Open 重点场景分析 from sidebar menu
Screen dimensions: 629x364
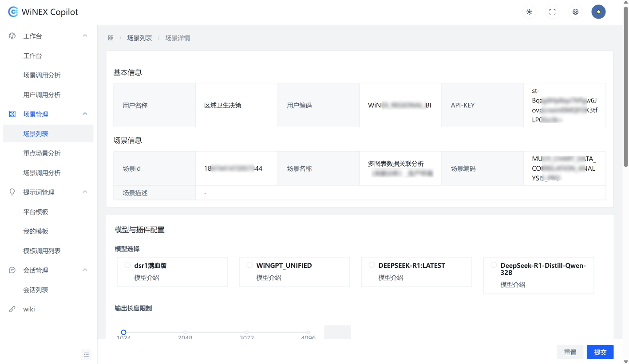pos(42,153)
